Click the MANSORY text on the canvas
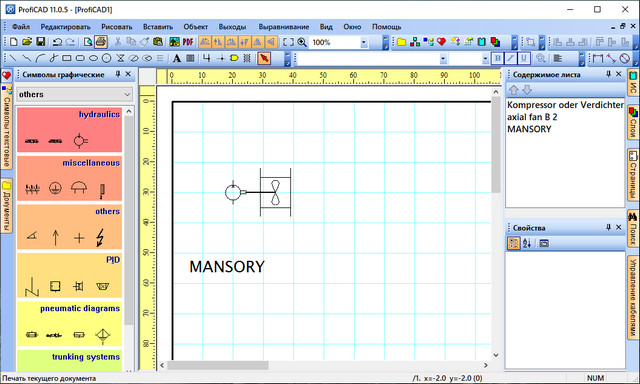The height and width of the screenshot is (384, 640). tap(227, 266)
